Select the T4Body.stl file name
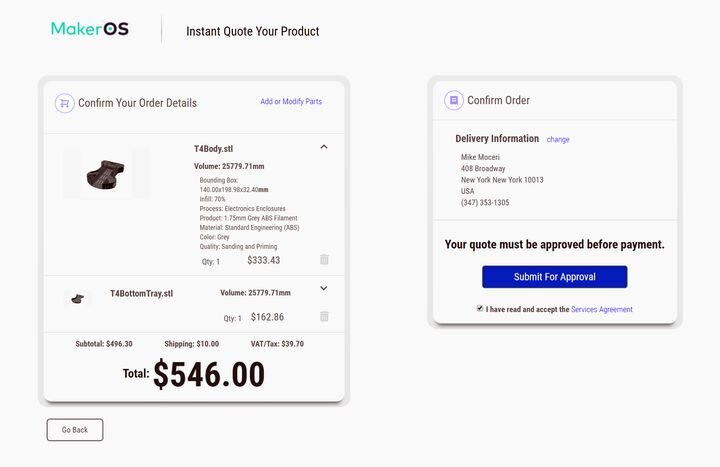 coord(214,149)
